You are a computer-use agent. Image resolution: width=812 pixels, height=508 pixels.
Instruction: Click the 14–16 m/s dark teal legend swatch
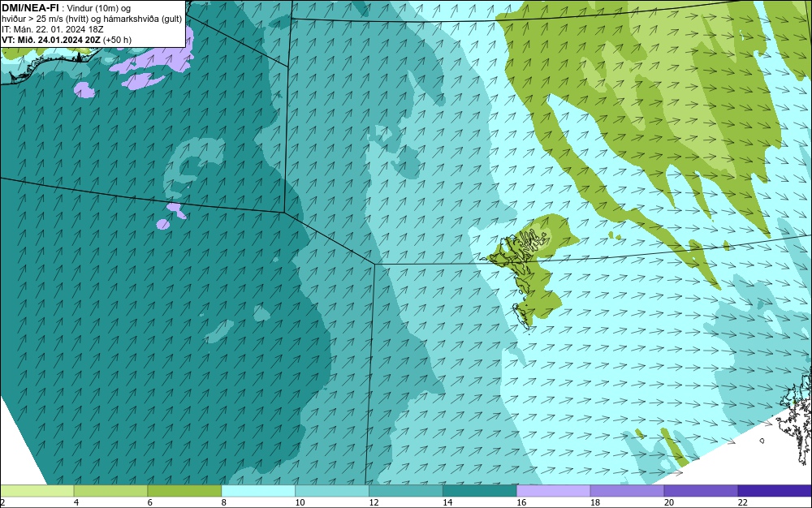click(480, 491)
